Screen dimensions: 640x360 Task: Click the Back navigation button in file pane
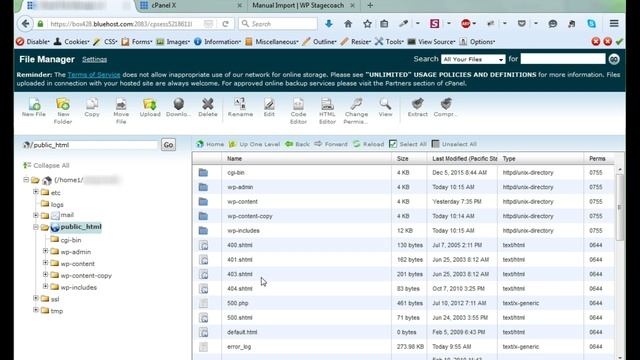click(x=298, y=144)
